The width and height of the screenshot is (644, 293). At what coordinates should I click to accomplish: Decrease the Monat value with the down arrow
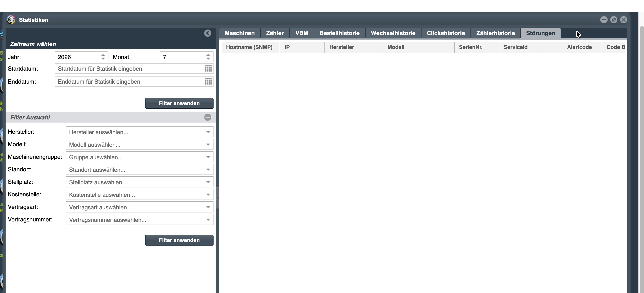click(x=208, y=59)
